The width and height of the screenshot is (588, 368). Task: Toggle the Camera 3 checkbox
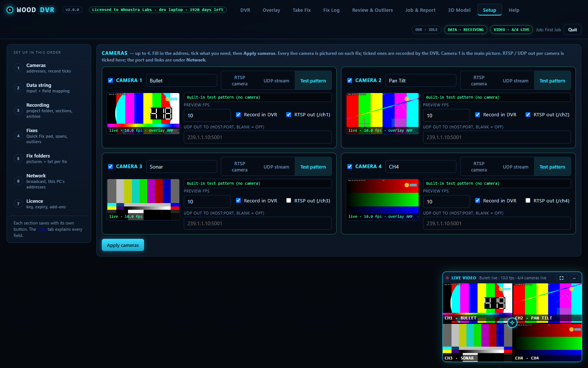[110, 166]
